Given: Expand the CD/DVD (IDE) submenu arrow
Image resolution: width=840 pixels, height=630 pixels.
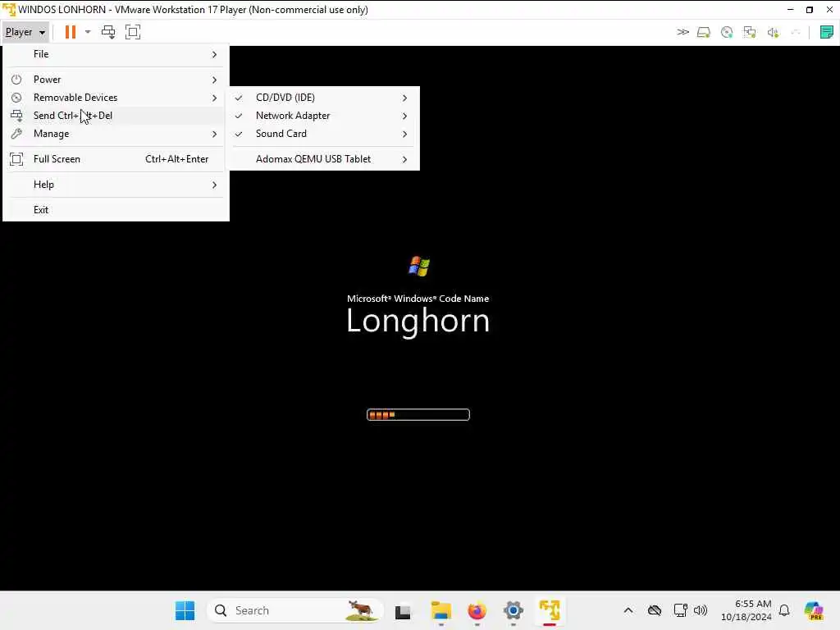Looking at the screenshot, I should (x=405, y=98).
